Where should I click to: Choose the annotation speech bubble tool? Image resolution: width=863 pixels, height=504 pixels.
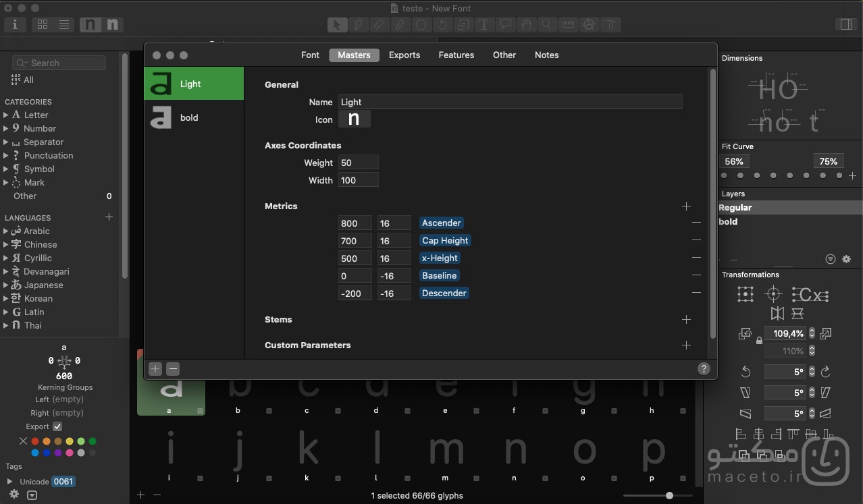point(505,25)
